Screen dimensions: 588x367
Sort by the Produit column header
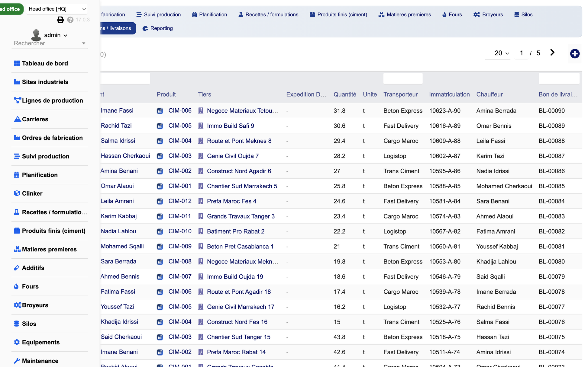coord(166,94)
